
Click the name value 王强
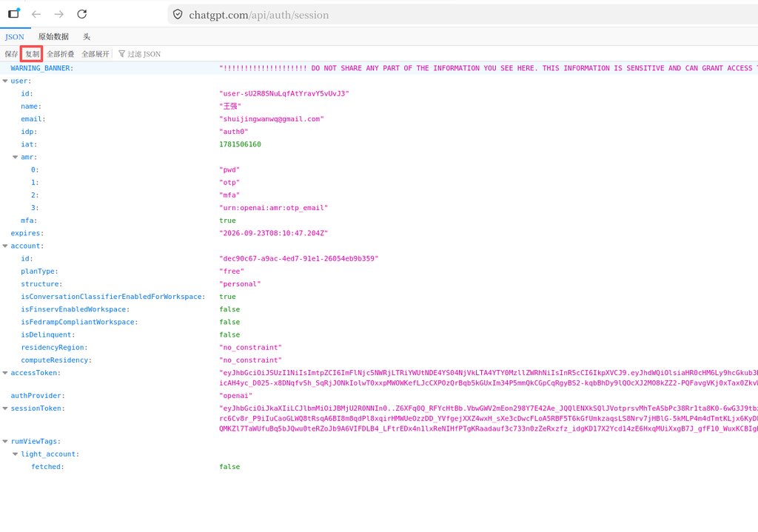click(x=230, y=107)
